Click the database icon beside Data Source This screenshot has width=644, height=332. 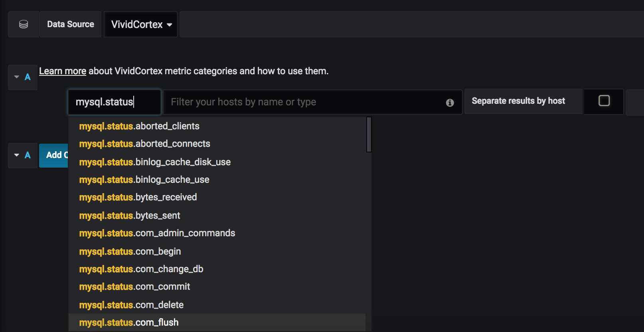coord(24,24)
